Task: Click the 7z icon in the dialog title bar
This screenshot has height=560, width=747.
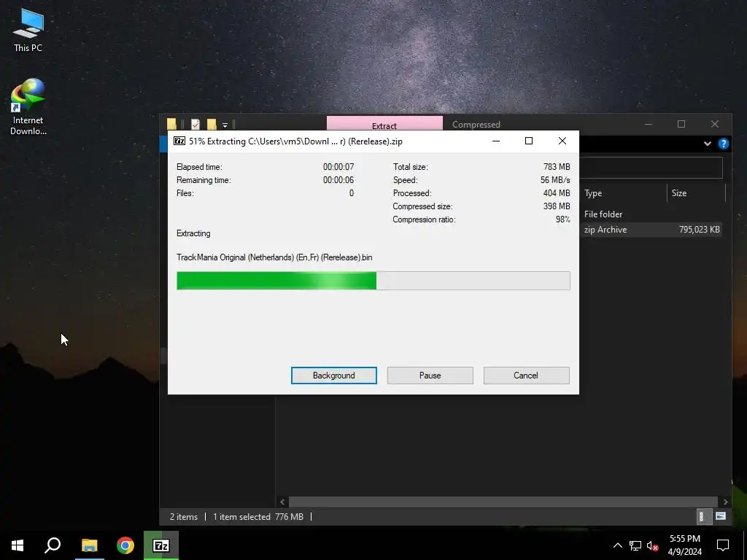Action: 179,141
